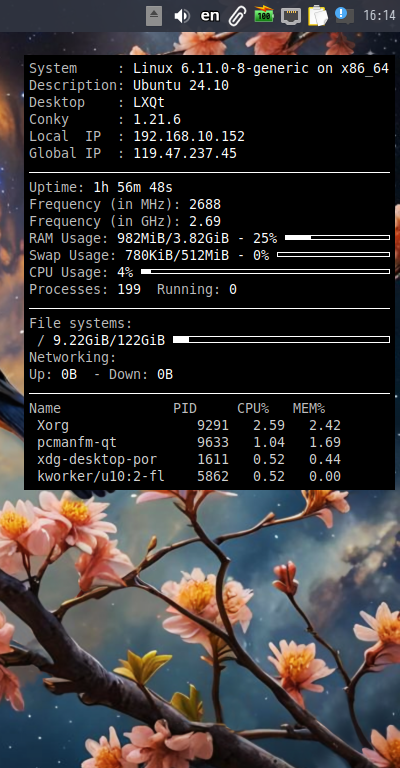The width and height of the screenshot is (400, 768).
Task: Select the desktop value 'LXQt'
Action: coord(149,103)
